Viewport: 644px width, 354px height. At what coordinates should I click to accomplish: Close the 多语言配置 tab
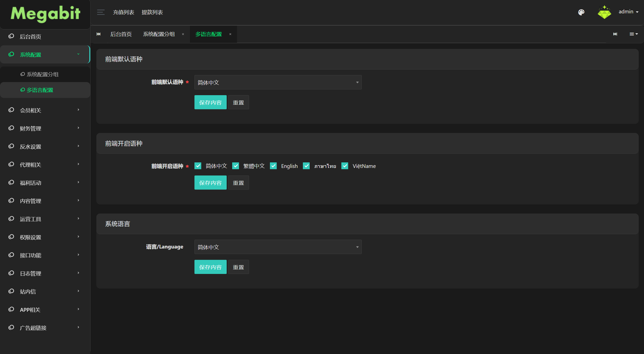[230, 34]
